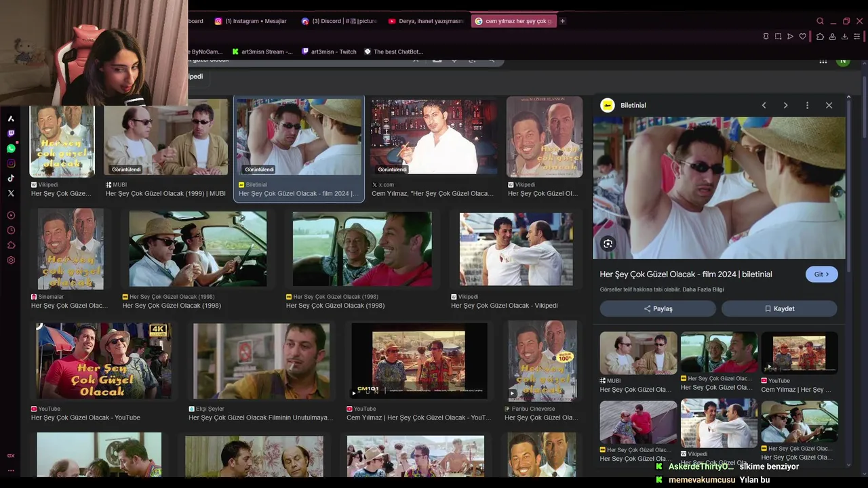868x488 pixels.
Task: Switch to Derya, ihanet yazışmasını YouTube tab
Action: (425, 21)
